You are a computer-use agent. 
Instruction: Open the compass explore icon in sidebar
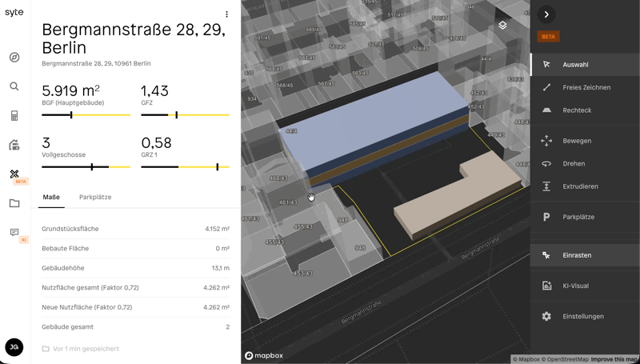pos(14,58)
